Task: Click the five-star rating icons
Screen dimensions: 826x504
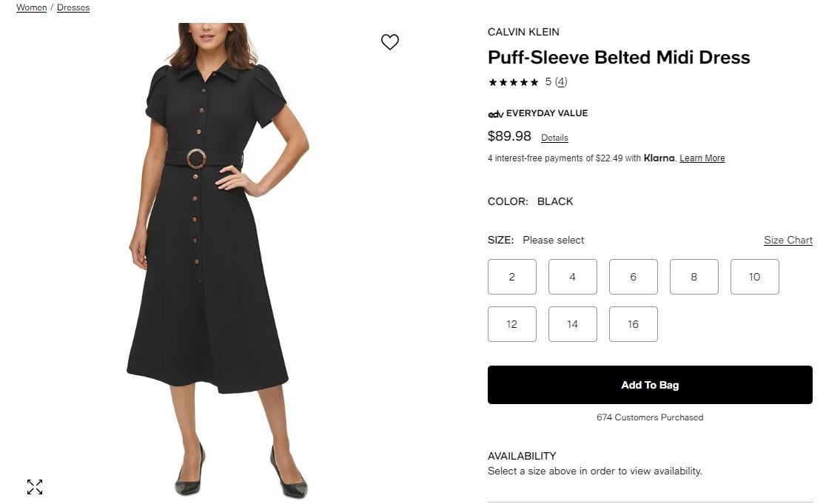Action: click(514, 82)
